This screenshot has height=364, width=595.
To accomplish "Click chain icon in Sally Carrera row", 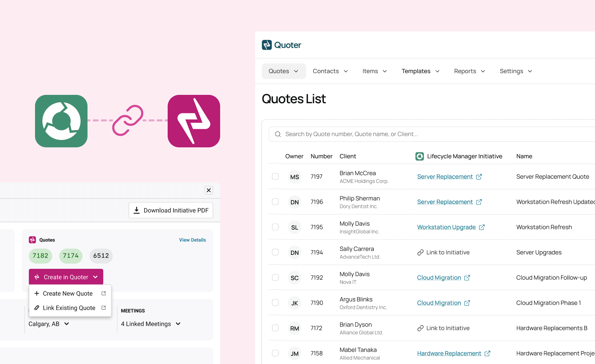I will tap(420, 252).
